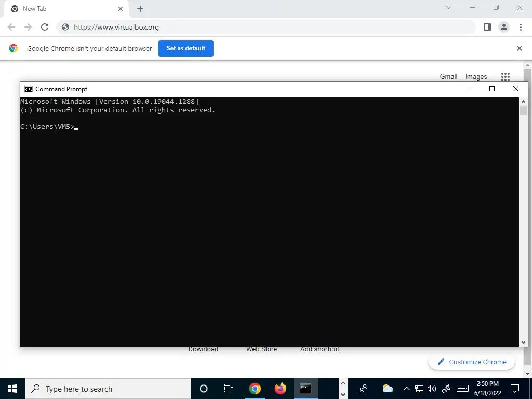
Task: Click Command Prompt scrollbar up arrow
Action: 523,101
